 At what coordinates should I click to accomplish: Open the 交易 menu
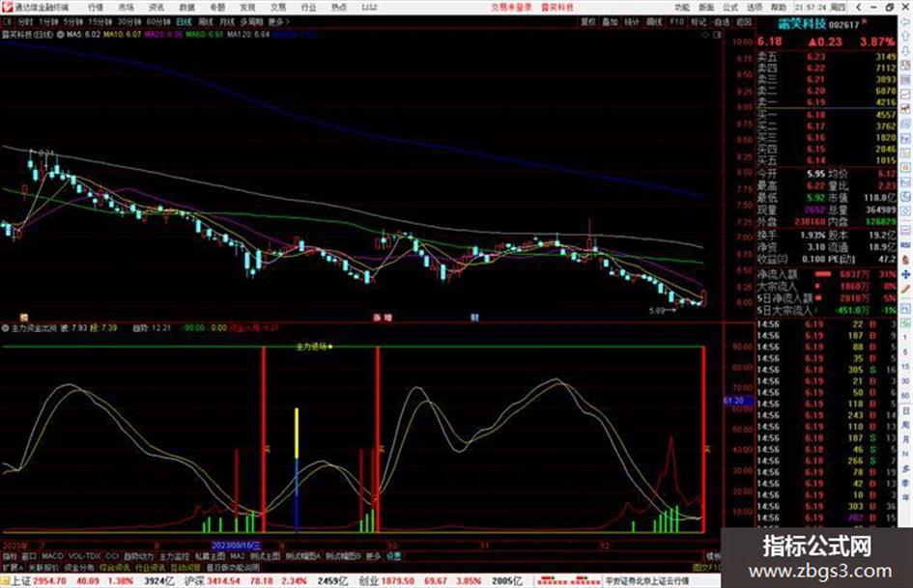277,7
